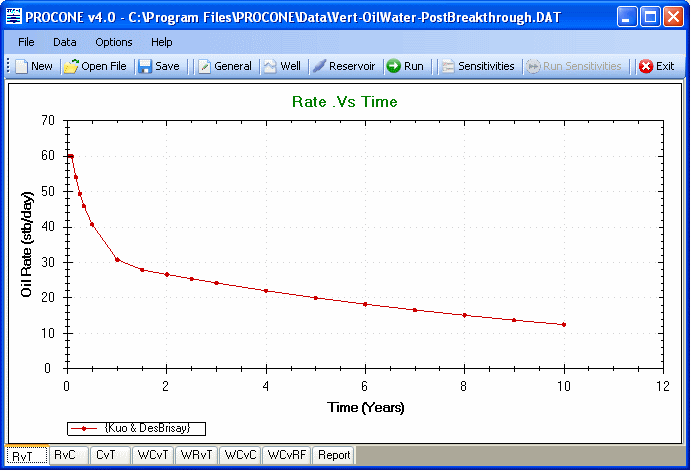Select the RvT tab
This screenshot has height=471, width=691.
27,455
